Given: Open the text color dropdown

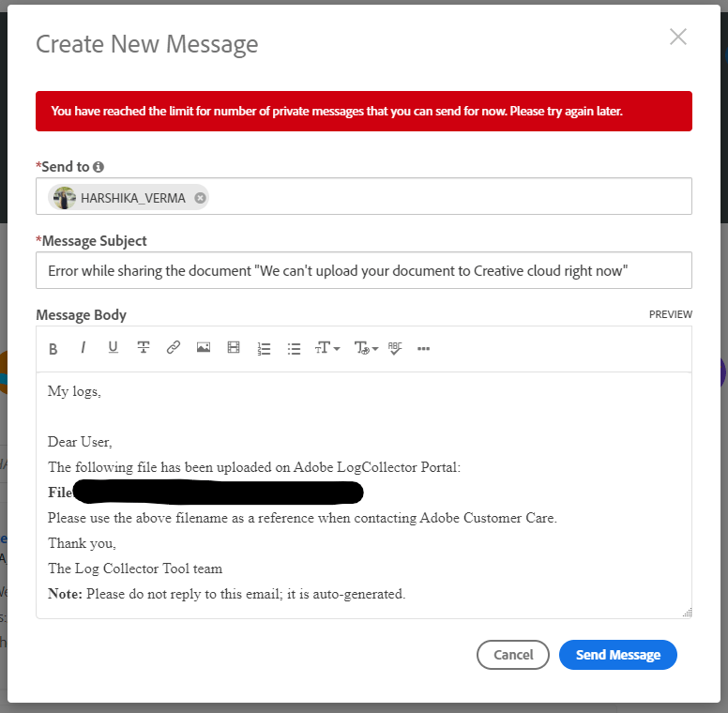Looking at the screenshot, I should (366, 348).
